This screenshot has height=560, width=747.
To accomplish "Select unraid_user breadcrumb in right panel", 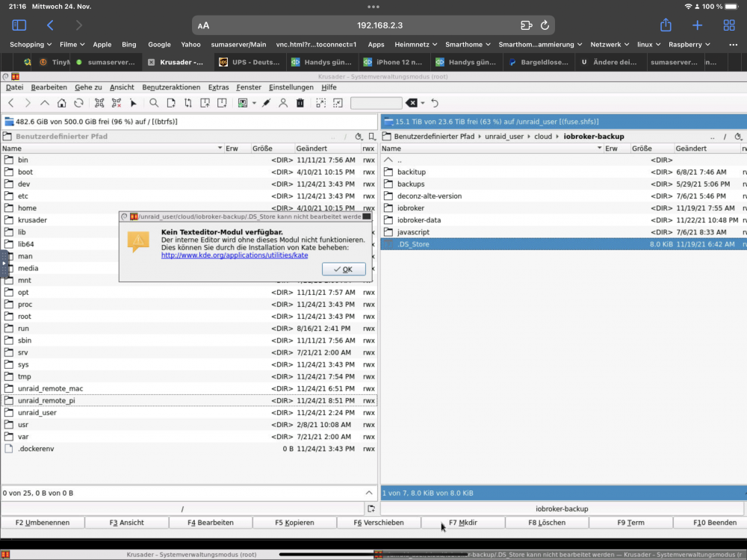I will [504, 137].
